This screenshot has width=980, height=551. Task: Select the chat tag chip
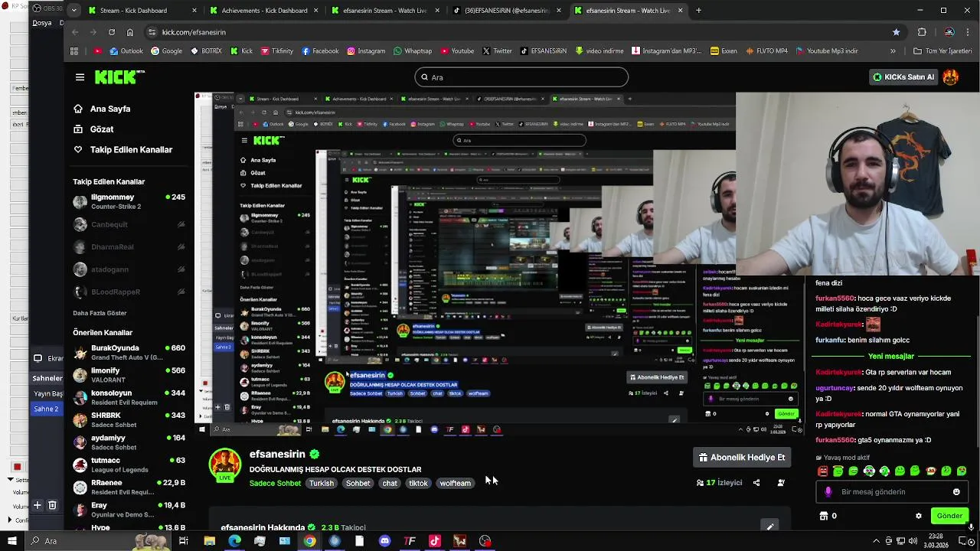[390, 483]
